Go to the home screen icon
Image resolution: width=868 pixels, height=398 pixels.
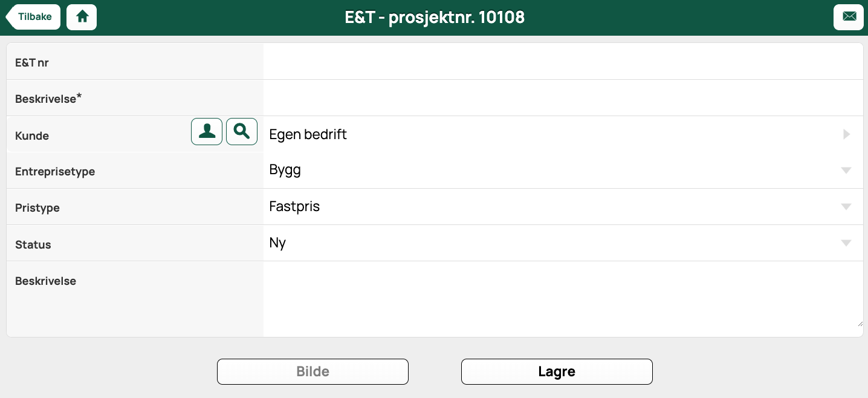[x=82, y=17]
